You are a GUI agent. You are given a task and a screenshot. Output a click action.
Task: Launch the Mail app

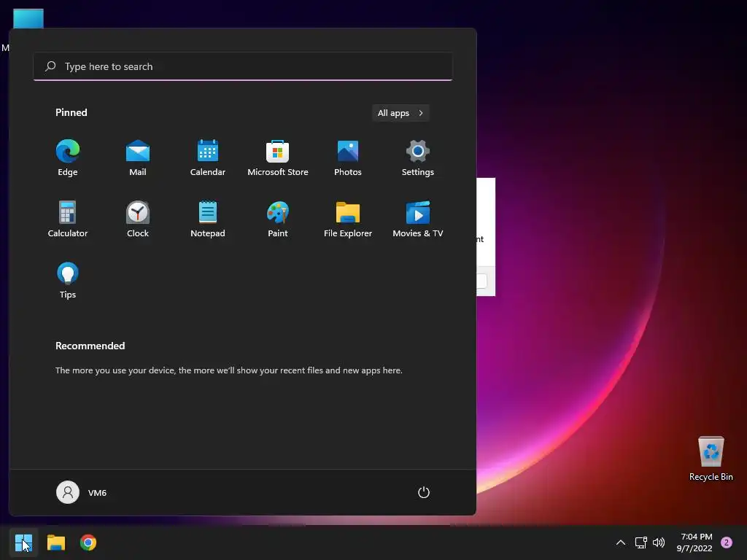pos(138,158)
